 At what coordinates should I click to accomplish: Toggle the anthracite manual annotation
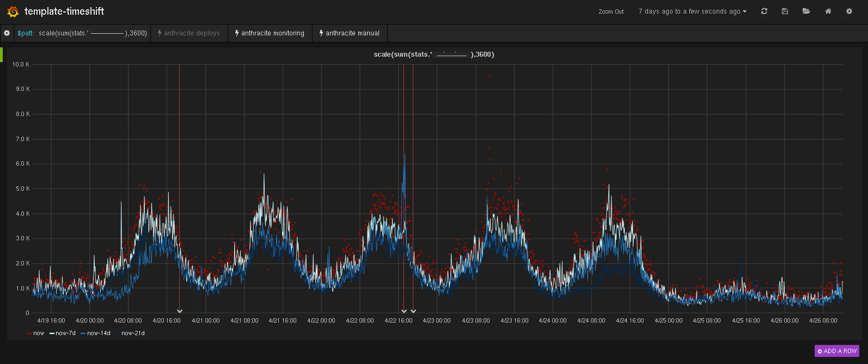[x=350, y=33]
